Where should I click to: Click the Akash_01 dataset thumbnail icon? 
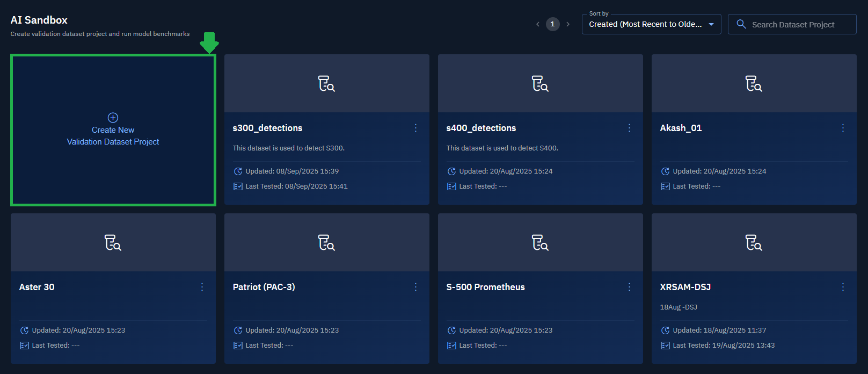(x=754, y=84)
